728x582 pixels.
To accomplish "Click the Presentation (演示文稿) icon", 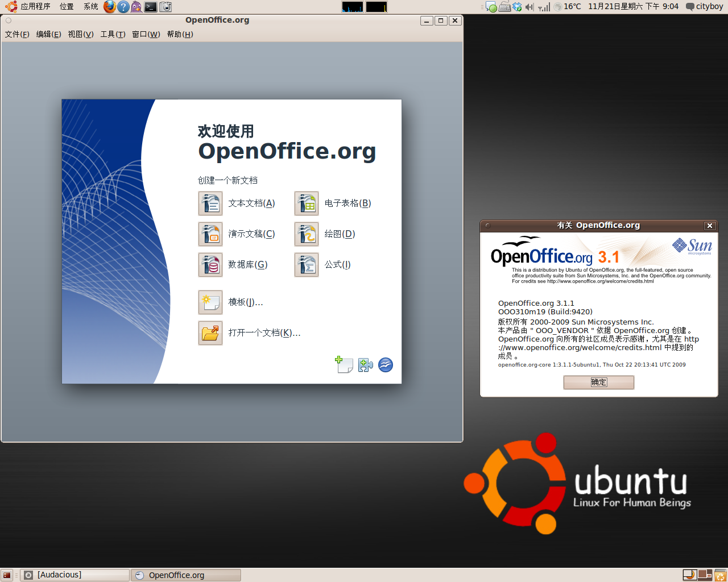I will [x=210, y=234].
